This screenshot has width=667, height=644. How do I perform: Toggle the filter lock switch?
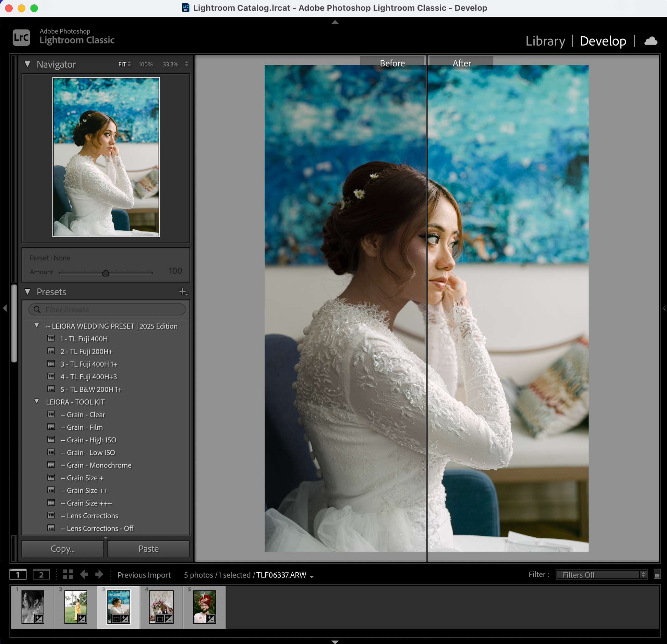[657, 574]
